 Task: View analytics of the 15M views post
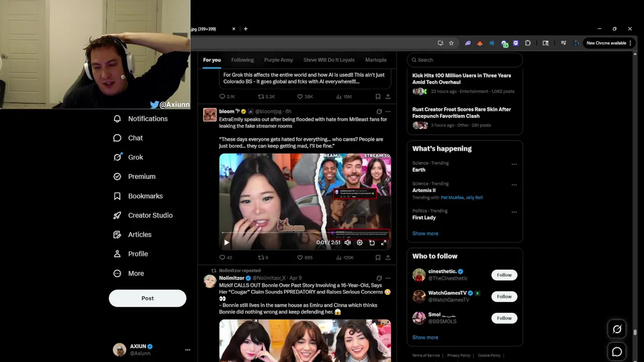pos(344,97)
